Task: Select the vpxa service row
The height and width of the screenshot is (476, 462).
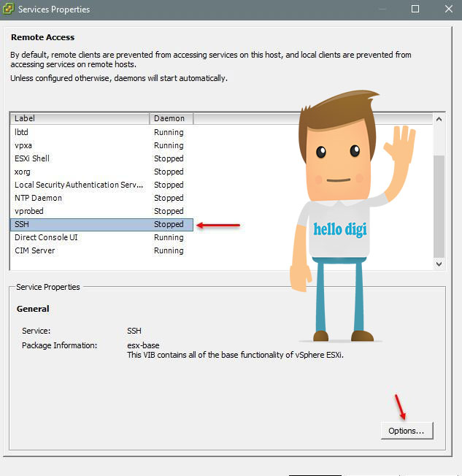Action: (101, 145)
